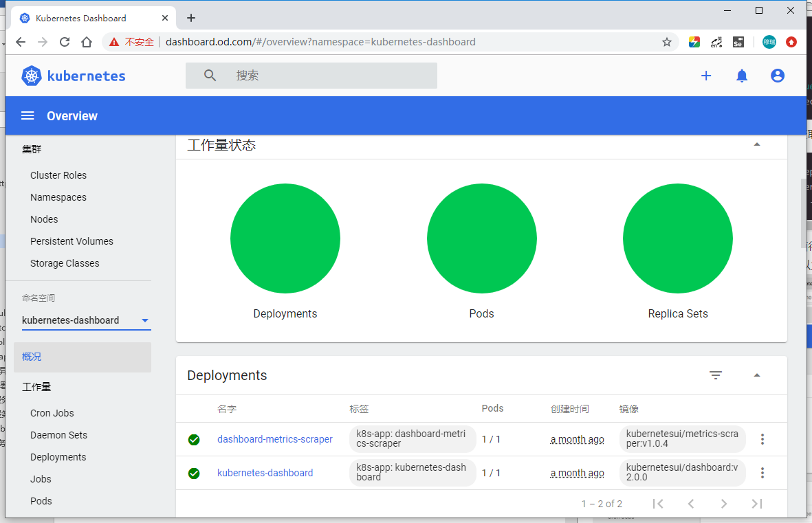Open actions menu for dashboard-metrics-scraper
The height and width of the screenshot is (523, 812).
pos(762,439)
